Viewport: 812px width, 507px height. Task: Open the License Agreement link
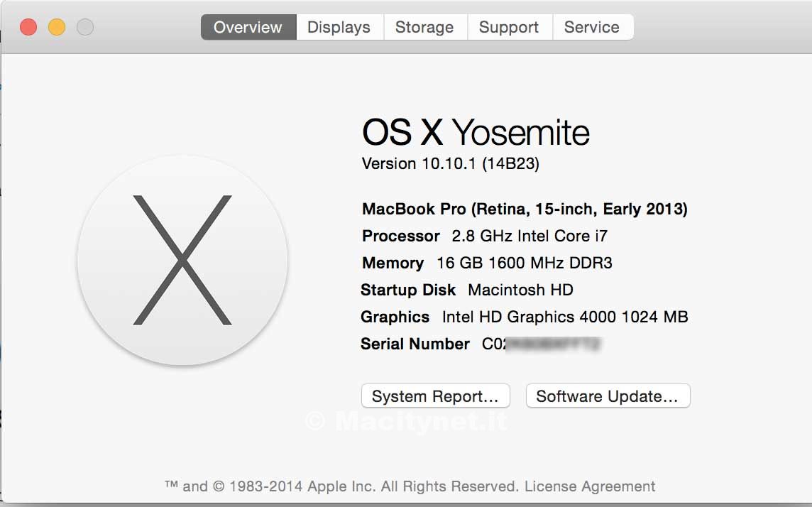coord(591,486)
